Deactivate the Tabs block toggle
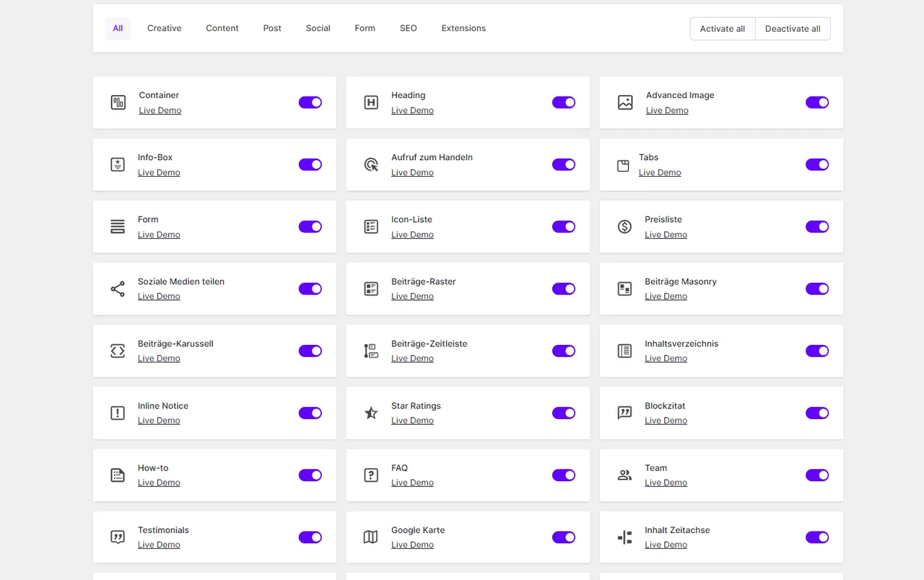This screenshot has height=580, width=924. (x=817, y=164)
